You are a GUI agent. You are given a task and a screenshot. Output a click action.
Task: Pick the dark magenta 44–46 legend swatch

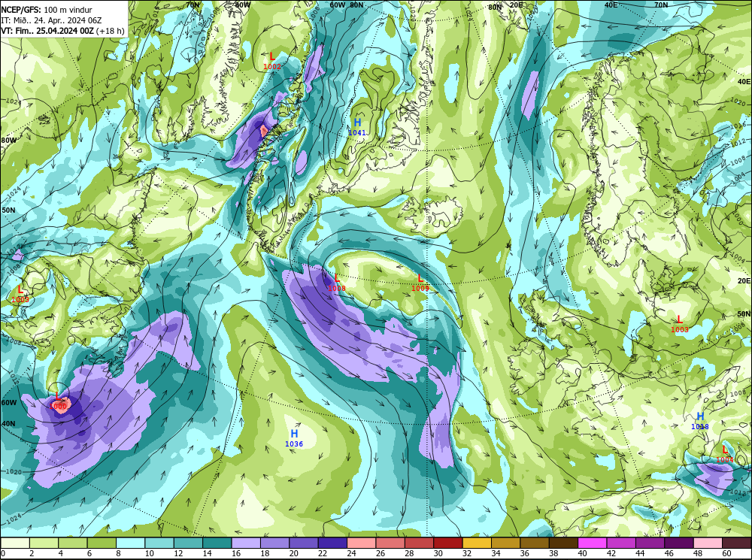point(650,543)
